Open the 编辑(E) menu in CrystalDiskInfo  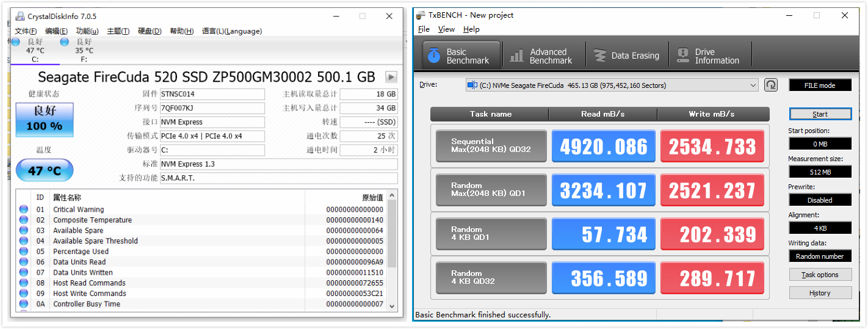pos(56,31)
